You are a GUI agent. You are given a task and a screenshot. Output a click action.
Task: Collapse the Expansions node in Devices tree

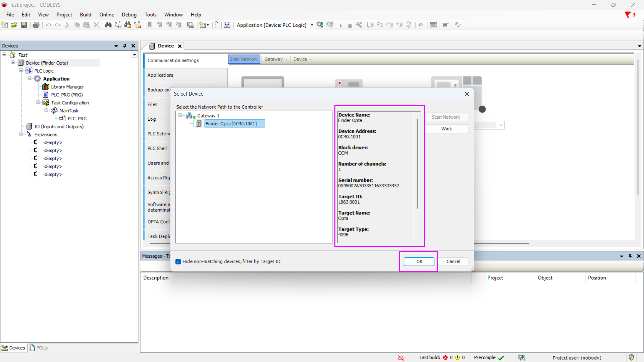21,134
